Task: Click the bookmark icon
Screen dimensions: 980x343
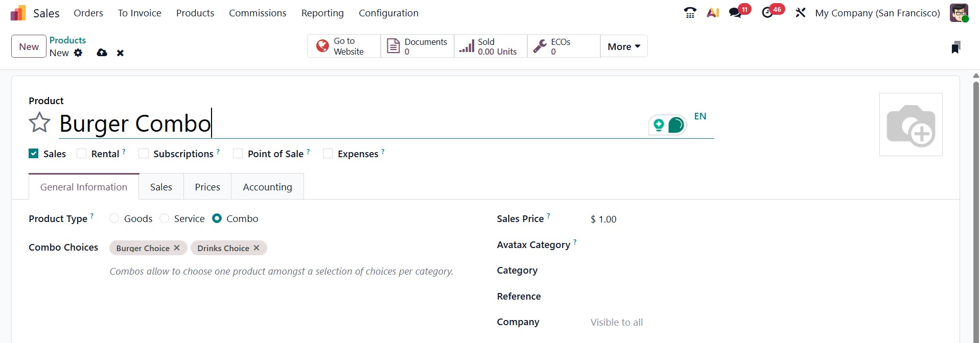Action: [956, 47]
